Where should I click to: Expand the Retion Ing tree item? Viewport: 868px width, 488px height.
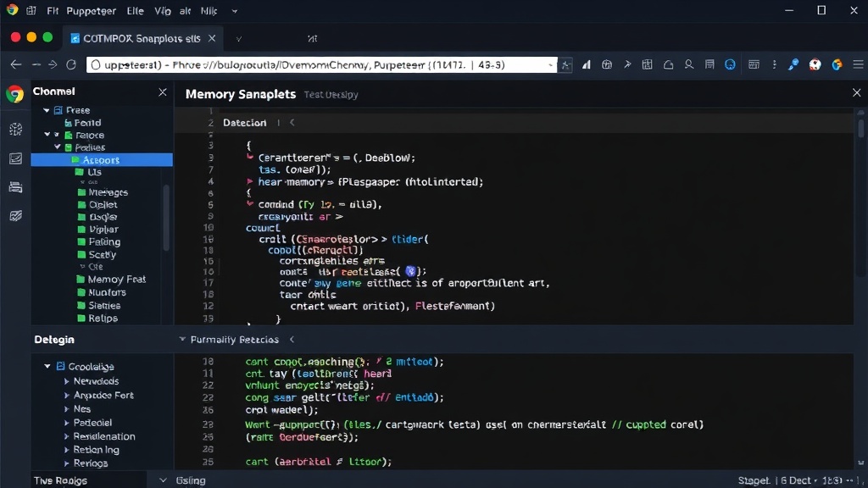coord(66,450)
